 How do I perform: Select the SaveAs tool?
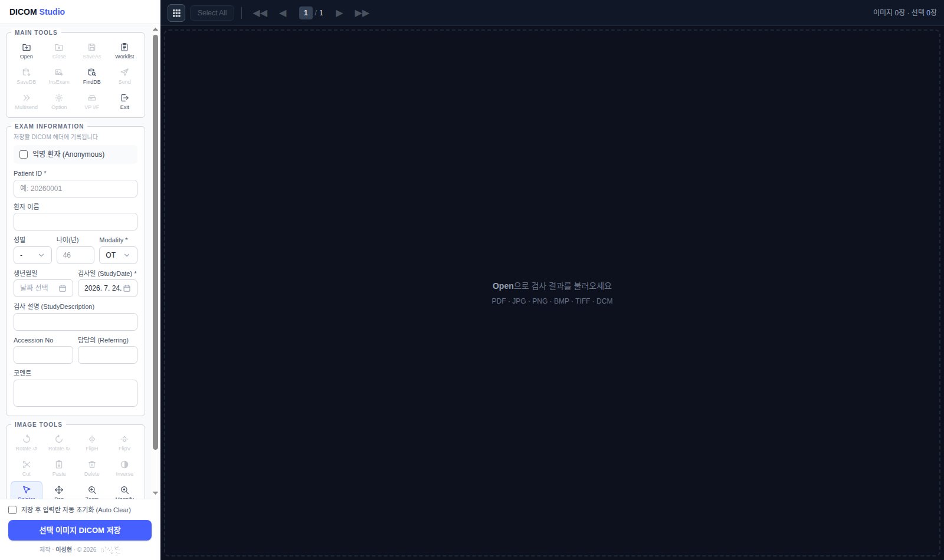[x=92, y=51]
